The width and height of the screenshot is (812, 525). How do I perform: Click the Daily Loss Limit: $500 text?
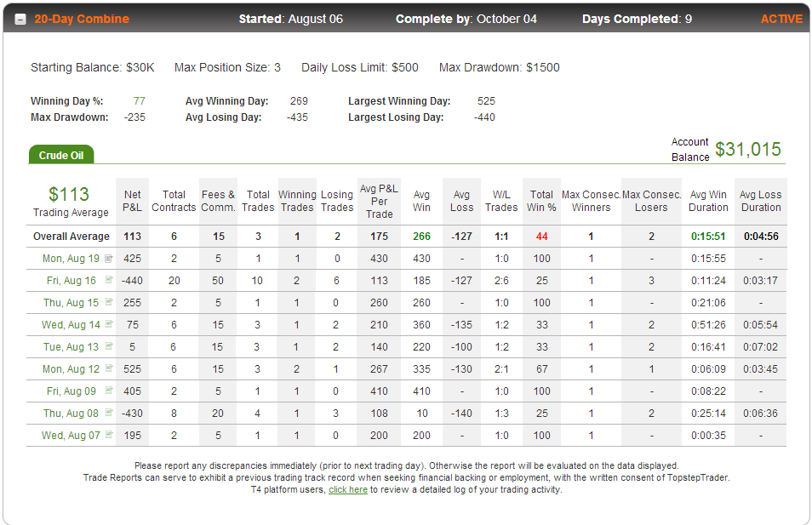click(x=360, y=67)
